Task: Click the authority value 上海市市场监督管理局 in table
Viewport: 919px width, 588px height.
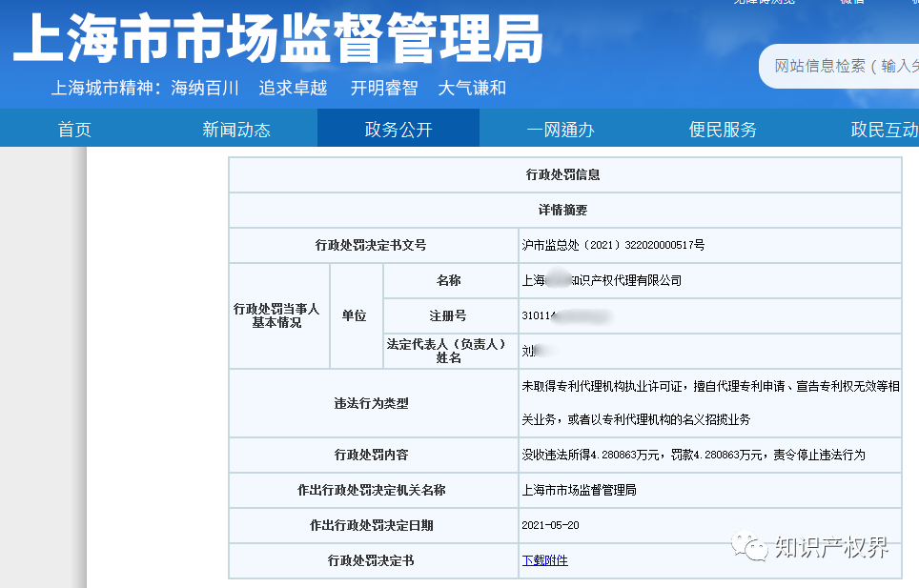Action: [x=579, y=490]
